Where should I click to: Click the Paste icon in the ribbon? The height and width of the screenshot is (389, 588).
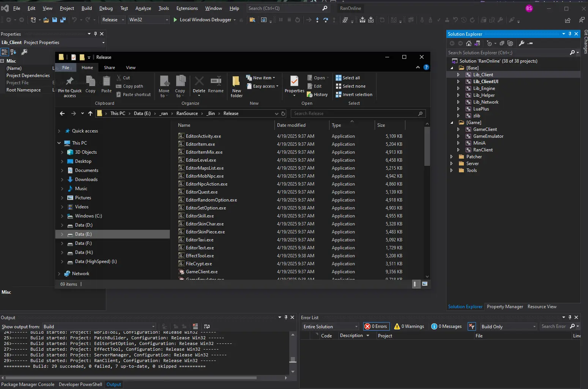[107, 84]
